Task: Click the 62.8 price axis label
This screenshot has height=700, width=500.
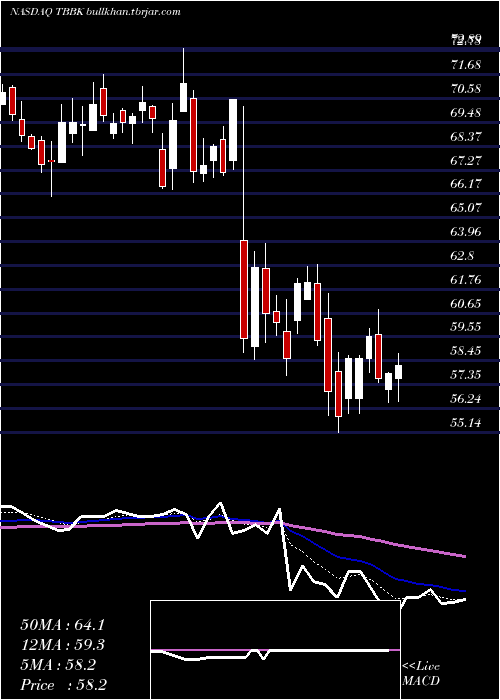Action: pos(462,256)
